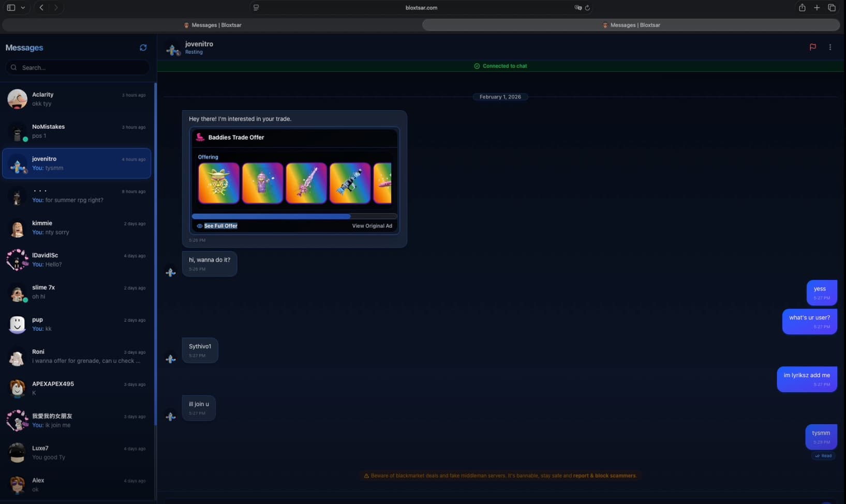The width and height of the screenshot is (846, 504).
Task: Click the Baddies Trade Offer game icon
Action: 200,138
